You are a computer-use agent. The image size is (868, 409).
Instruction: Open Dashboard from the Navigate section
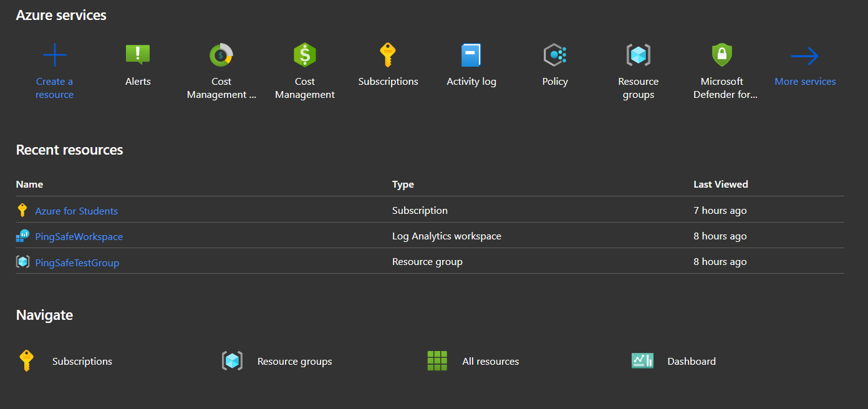pos(691,362)
